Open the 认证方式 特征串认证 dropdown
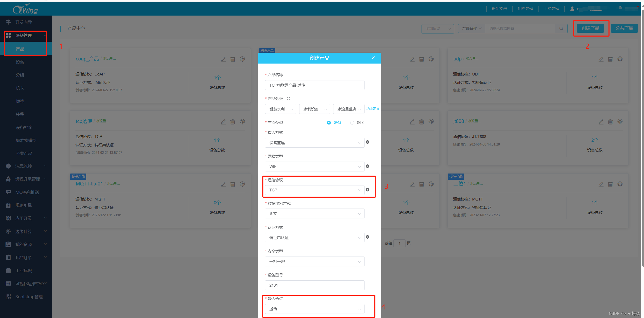The height and width of the screenshot is (318, 644). pos(314,238)
